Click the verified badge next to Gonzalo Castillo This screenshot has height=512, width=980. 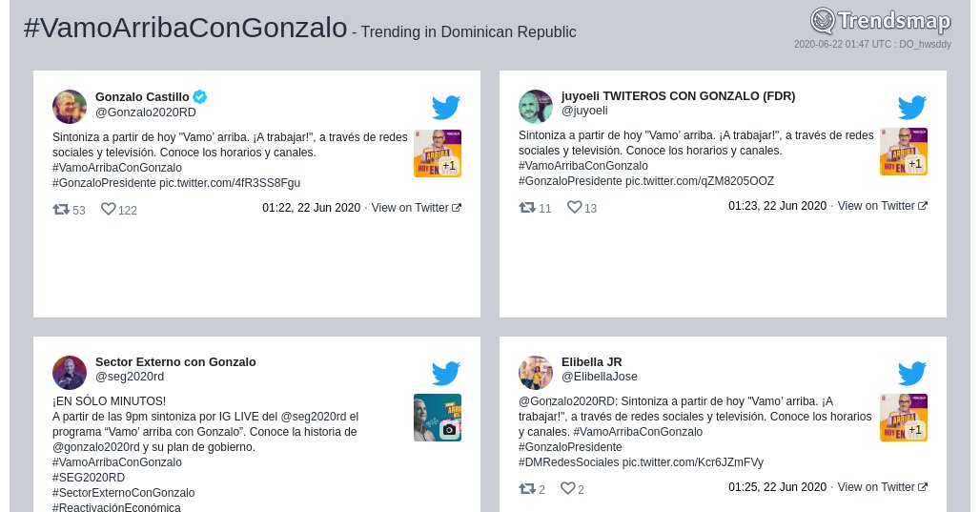click(200, 97)
